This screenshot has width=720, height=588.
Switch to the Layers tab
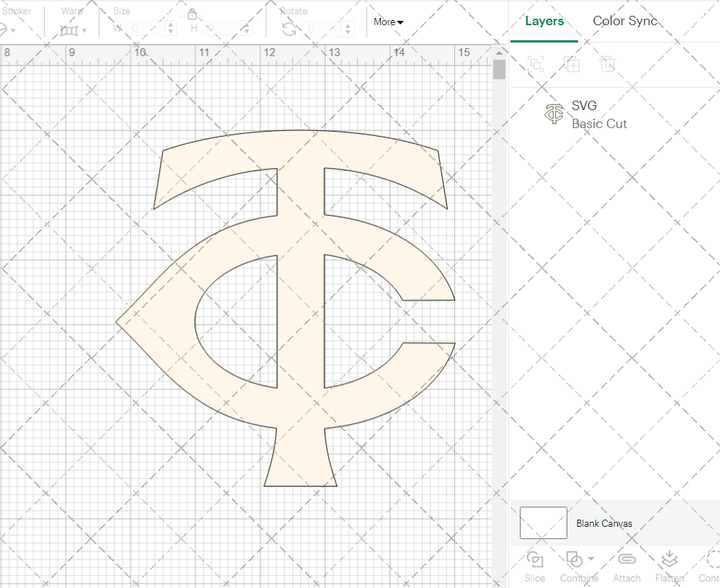click(544, 21)
